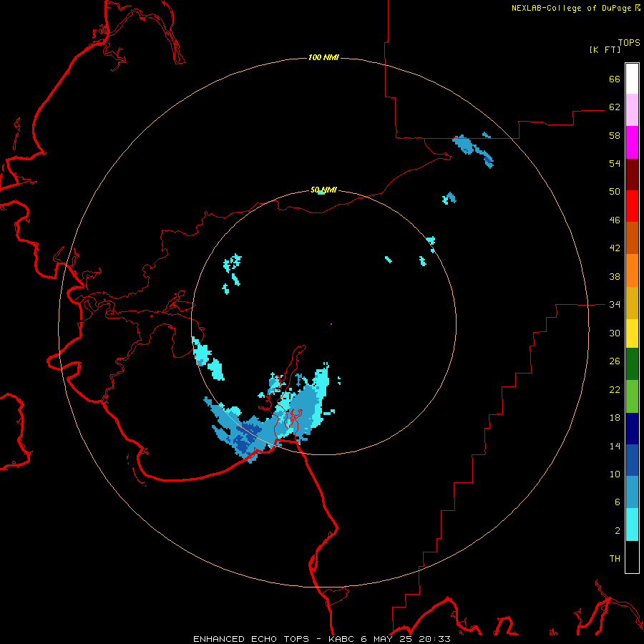Click the legend value "14"
This screenshot has height=644, width=644.
(x=615, y=446)
